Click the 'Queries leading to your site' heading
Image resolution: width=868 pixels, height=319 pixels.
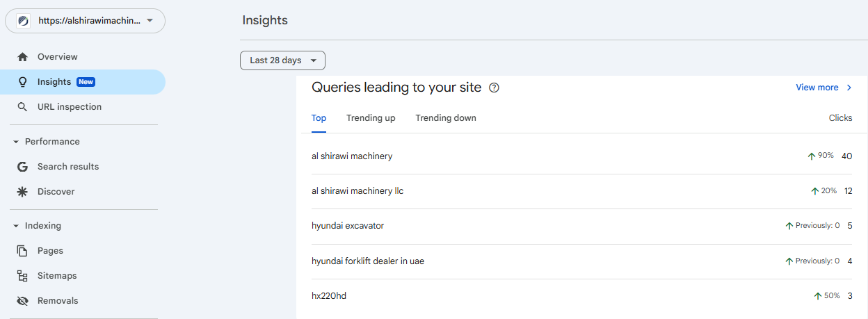point(396,88)
